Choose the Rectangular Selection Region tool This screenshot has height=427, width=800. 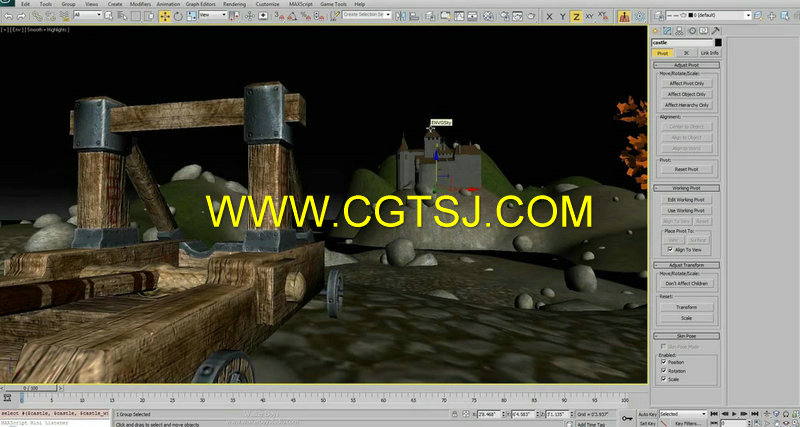pos(136,16)
